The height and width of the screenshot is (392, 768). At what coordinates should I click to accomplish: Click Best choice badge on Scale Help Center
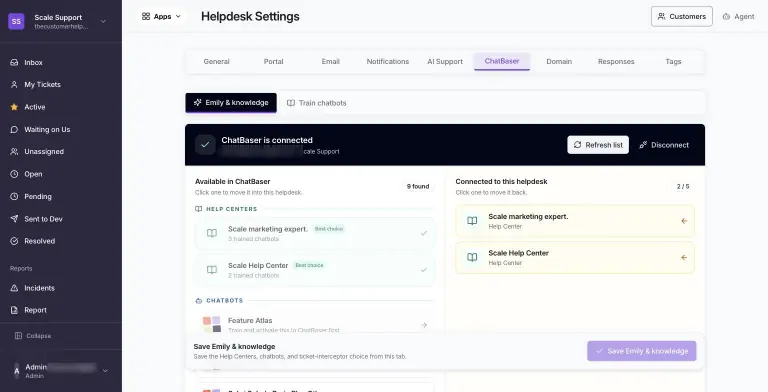(x=309, y=265)
